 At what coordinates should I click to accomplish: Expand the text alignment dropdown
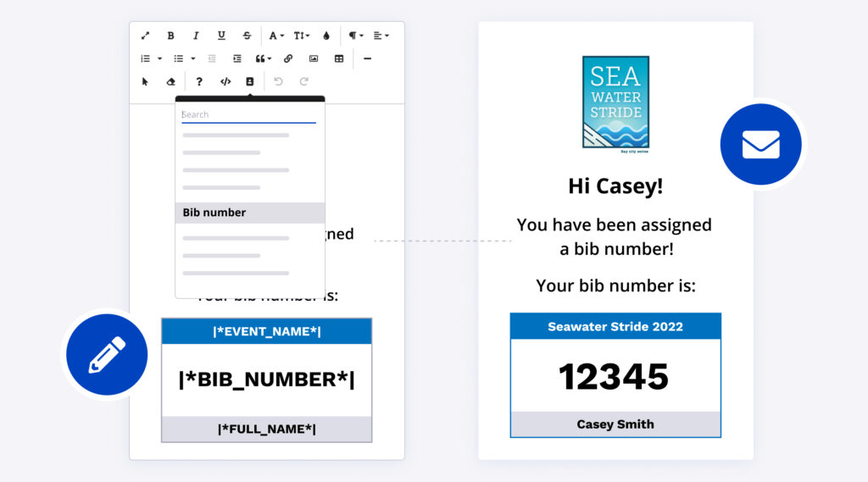pyautogui.click(x=381, y=36)
